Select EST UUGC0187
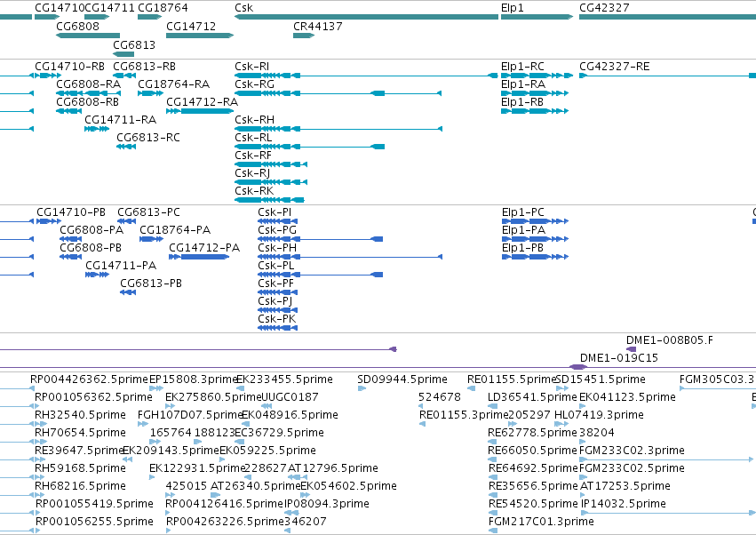Image resolution: width=756 pixels, height=535 pixels. point(267,406)
